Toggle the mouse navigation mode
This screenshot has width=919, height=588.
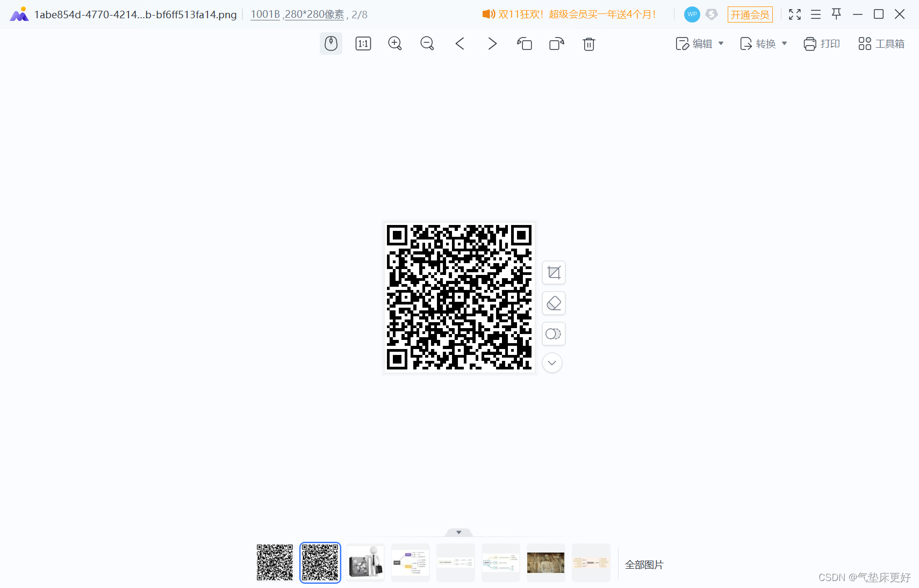click(x=331, y=43)
